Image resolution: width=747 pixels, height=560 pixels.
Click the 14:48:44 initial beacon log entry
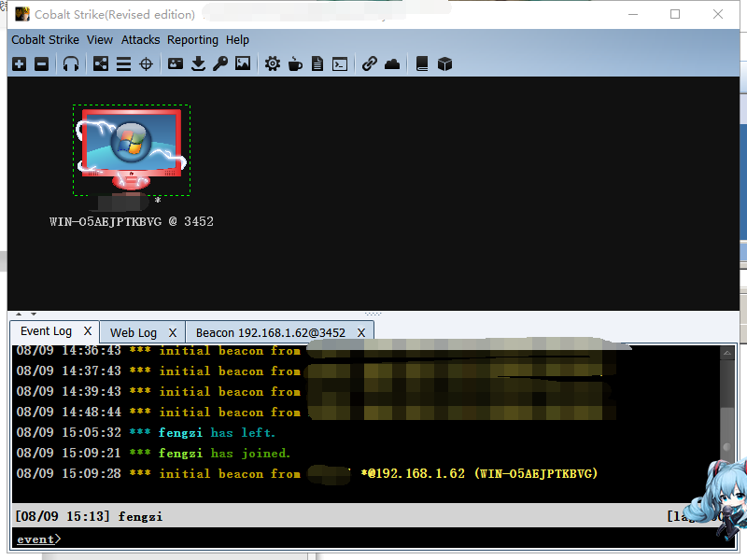coord(159,412)
